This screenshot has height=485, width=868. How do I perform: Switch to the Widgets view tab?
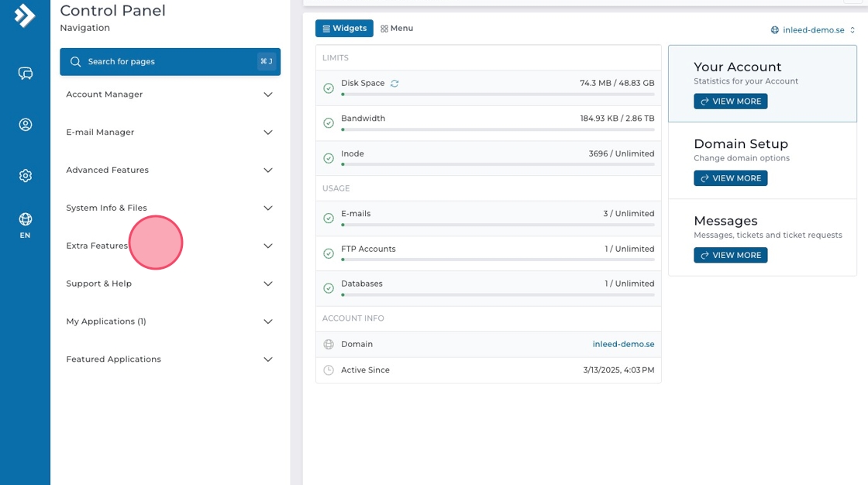pyautogui.click(x=344, y=29)
